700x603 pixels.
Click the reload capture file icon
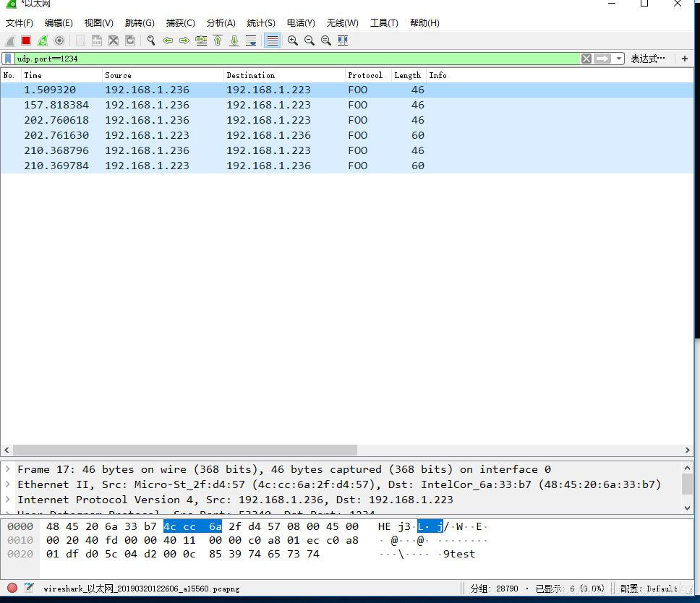(x=130, y=40)
